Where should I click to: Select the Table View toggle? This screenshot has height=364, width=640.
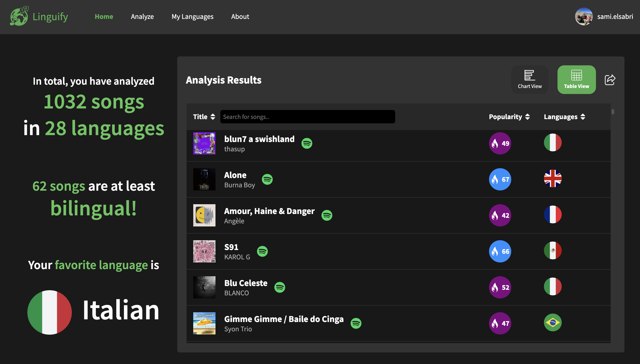click(576, 80)
